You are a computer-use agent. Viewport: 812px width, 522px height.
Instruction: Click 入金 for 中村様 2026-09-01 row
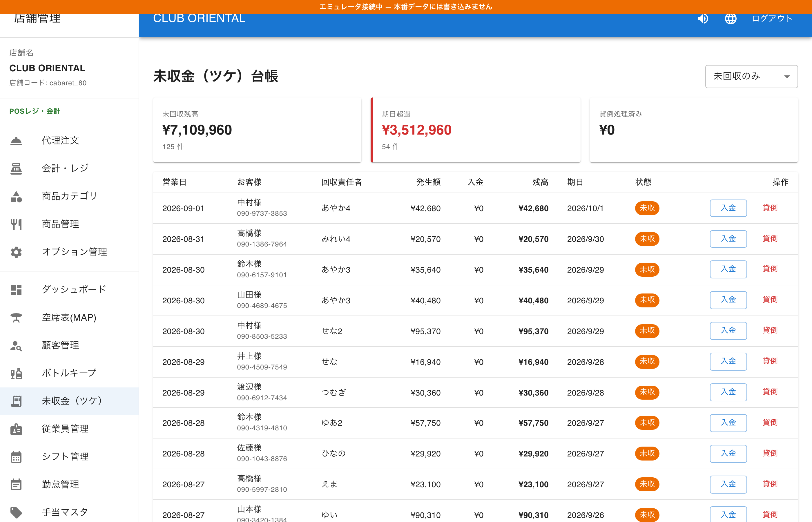coord(728,208)
